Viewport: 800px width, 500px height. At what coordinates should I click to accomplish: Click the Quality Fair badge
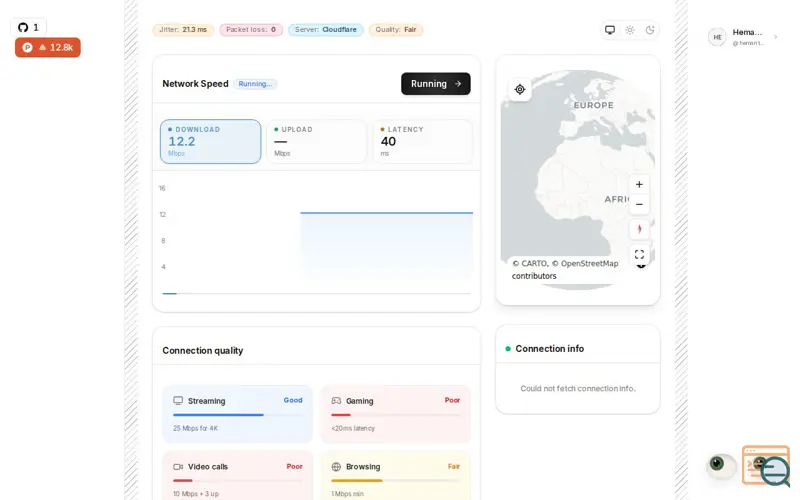coord(396,30)
